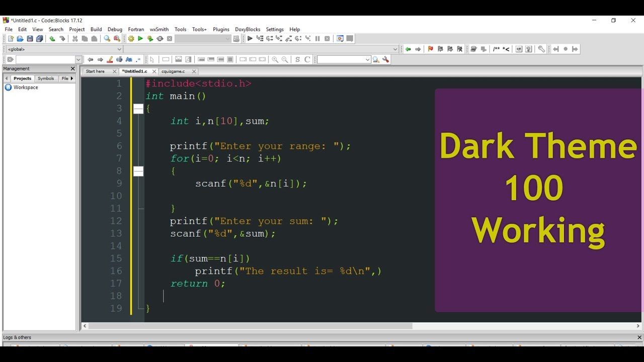Save the current file via floppy icon

30,39
